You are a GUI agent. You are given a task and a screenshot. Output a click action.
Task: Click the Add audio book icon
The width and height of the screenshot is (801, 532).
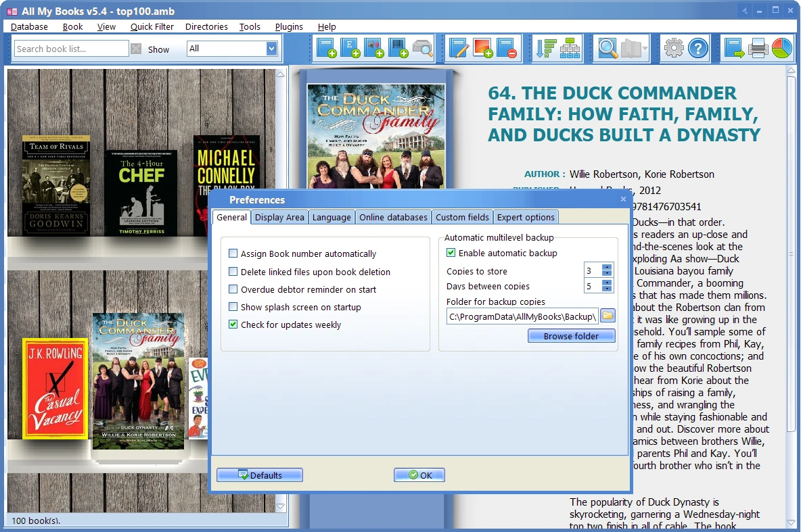[x=374, y=48]
